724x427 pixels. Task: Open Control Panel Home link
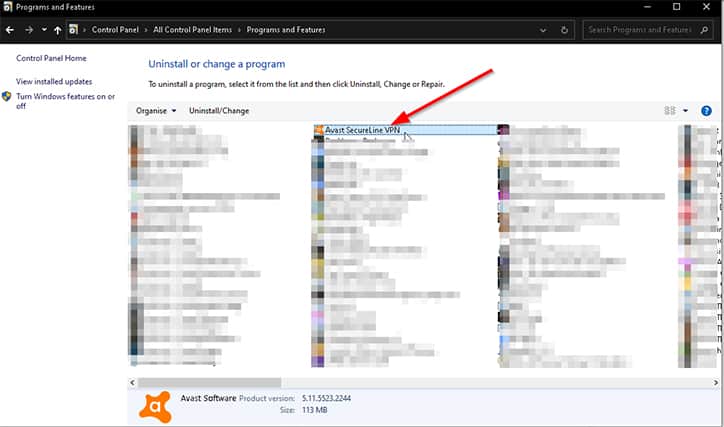tap(51, 58)
